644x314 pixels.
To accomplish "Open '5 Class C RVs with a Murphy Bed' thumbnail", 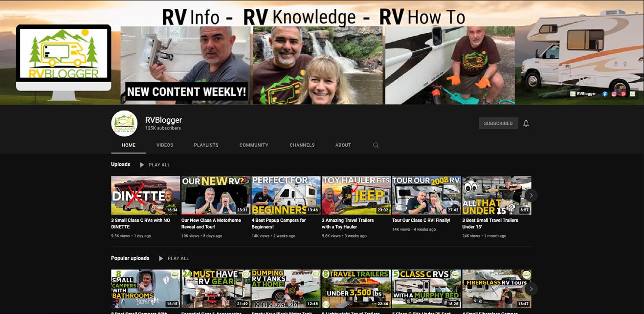I will tap(426, 289).
